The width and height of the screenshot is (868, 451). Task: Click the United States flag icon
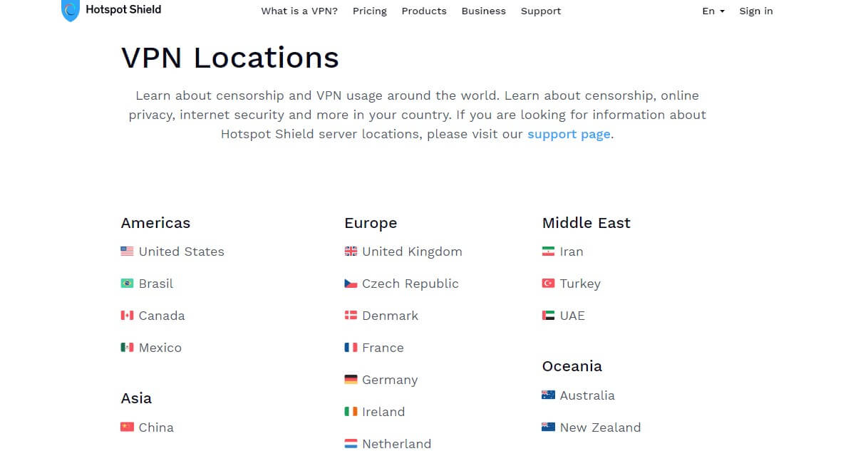(x=127, y=252)
